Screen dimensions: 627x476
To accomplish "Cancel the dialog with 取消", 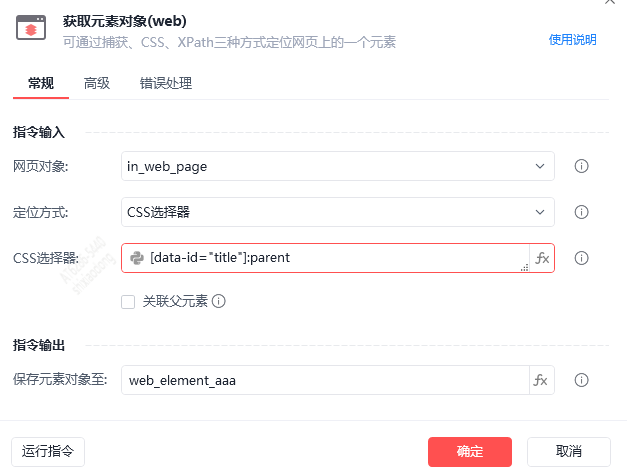I will (x=568, y=451).
